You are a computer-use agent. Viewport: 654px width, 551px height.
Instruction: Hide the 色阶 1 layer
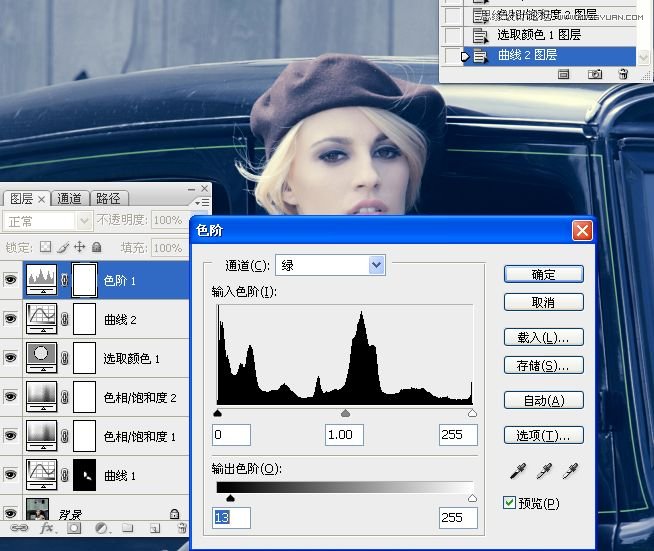[11, 281]
